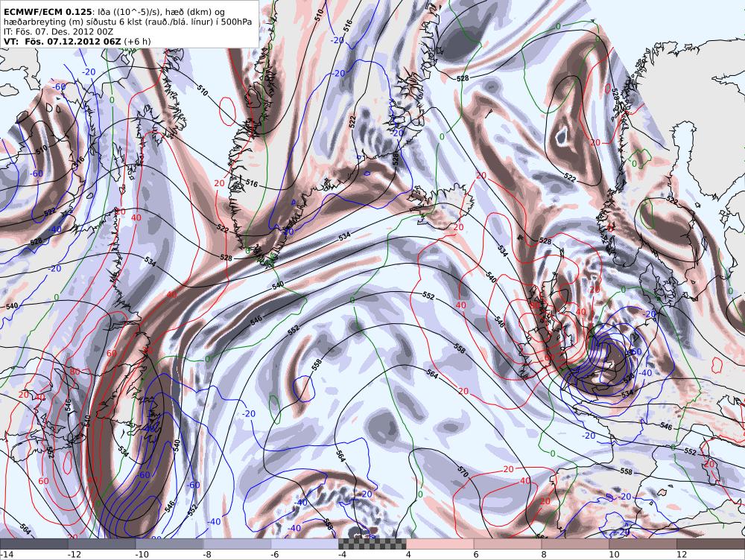Select the legend swatch between 6 and 8
Image resolution: width=745 pixels, height=560 pixels.
508,544
